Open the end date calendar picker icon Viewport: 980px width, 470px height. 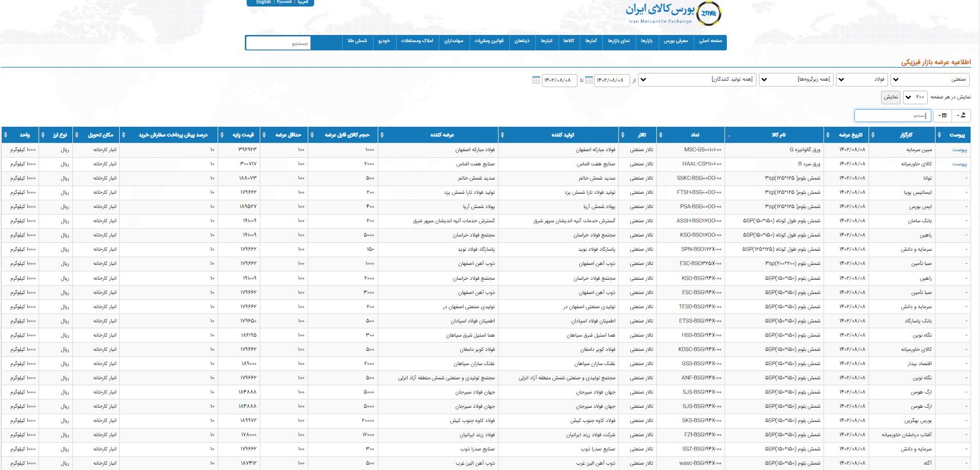537,80
